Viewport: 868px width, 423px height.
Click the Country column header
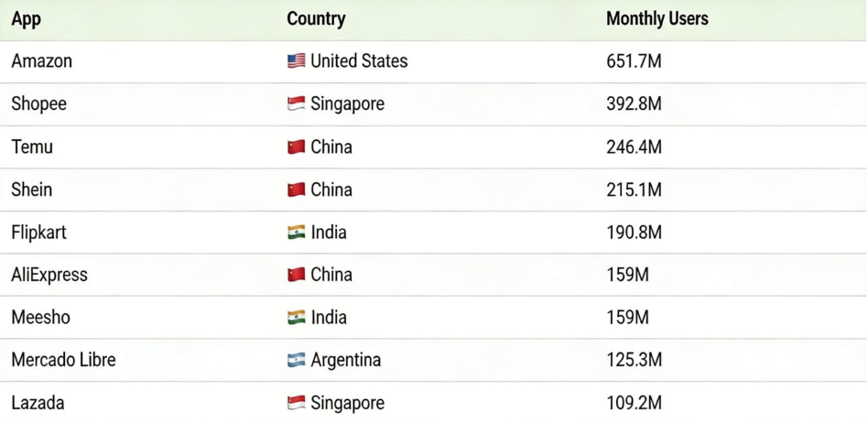[316, 19]
